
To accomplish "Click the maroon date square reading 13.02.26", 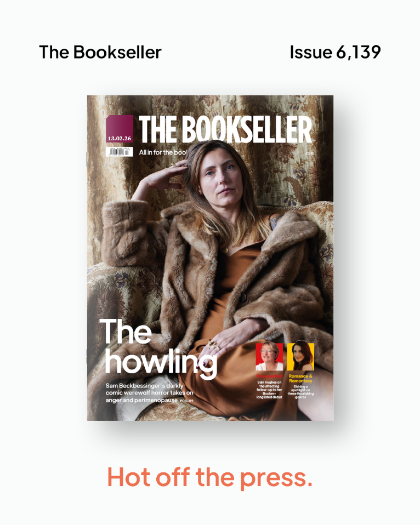I will (120, 129).
